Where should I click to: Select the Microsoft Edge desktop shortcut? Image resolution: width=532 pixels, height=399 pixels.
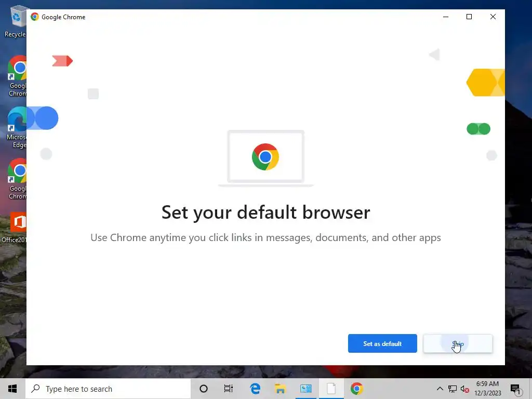16,128
